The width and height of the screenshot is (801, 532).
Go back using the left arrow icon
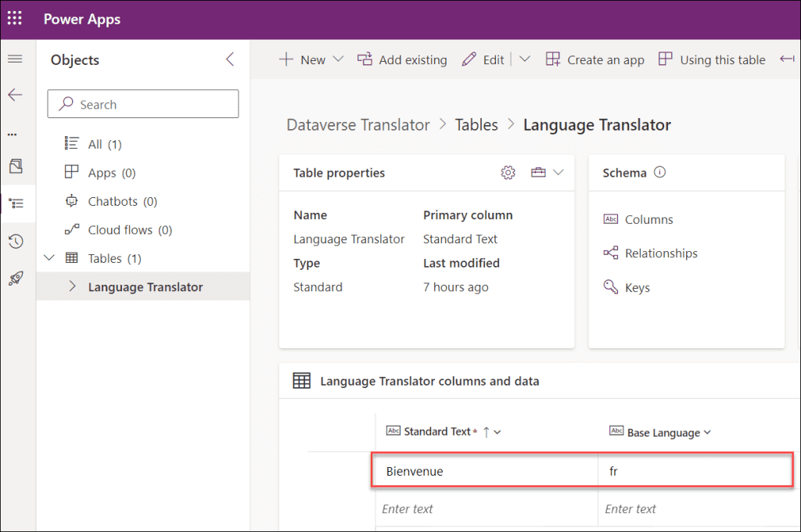pyautogui.click(x=16, y=95)
